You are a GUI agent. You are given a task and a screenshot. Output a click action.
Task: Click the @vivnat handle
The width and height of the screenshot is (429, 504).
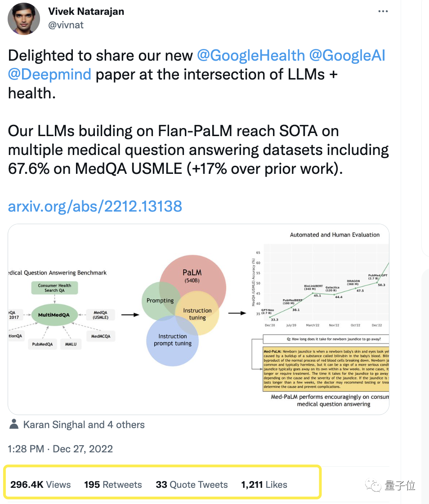pos(66,25)
